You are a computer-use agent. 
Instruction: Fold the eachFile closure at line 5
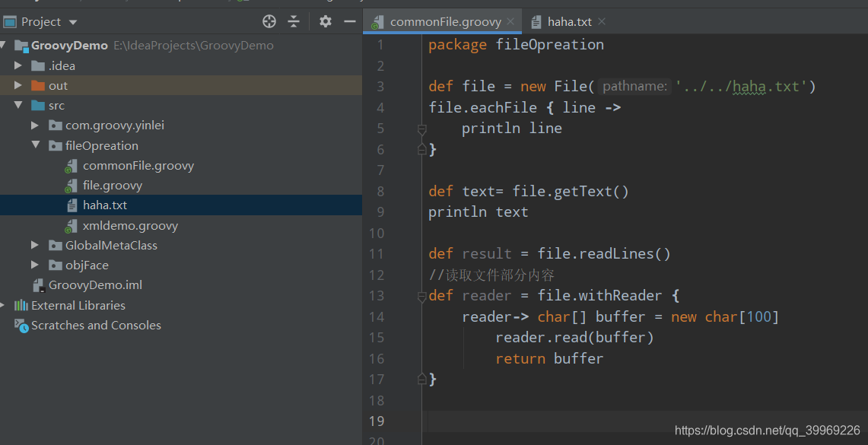coord(422,129)
